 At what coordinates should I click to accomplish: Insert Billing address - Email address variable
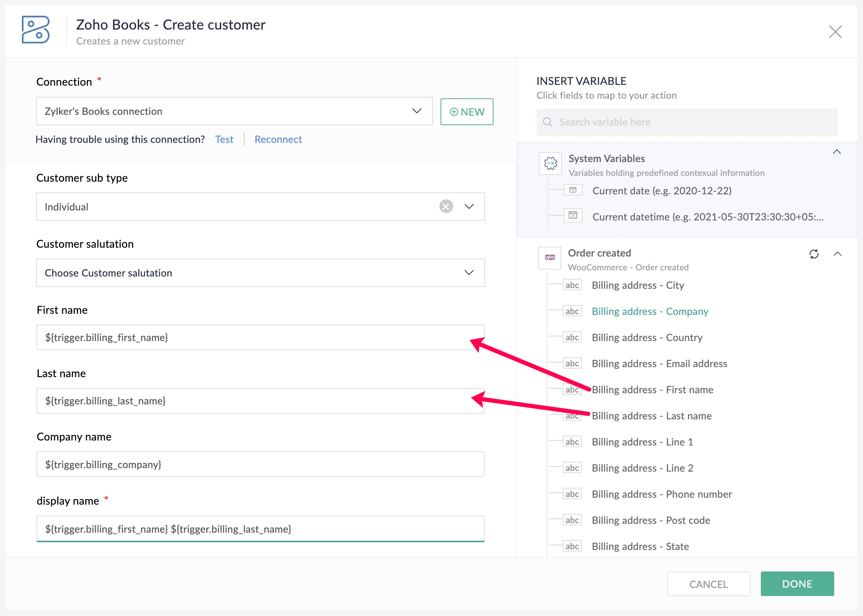(x=659, y=364)
